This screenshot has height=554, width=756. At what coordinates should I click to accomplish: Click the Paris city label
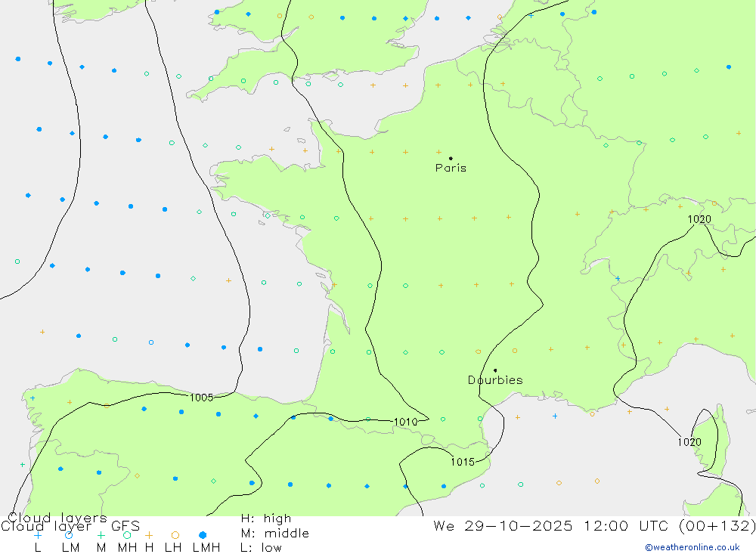click(x=451, y=168)
